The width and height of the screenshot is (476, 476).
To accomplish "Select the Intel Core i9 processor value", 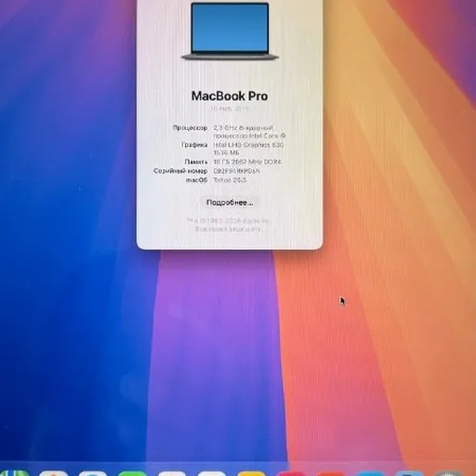I will click(249, 132).
